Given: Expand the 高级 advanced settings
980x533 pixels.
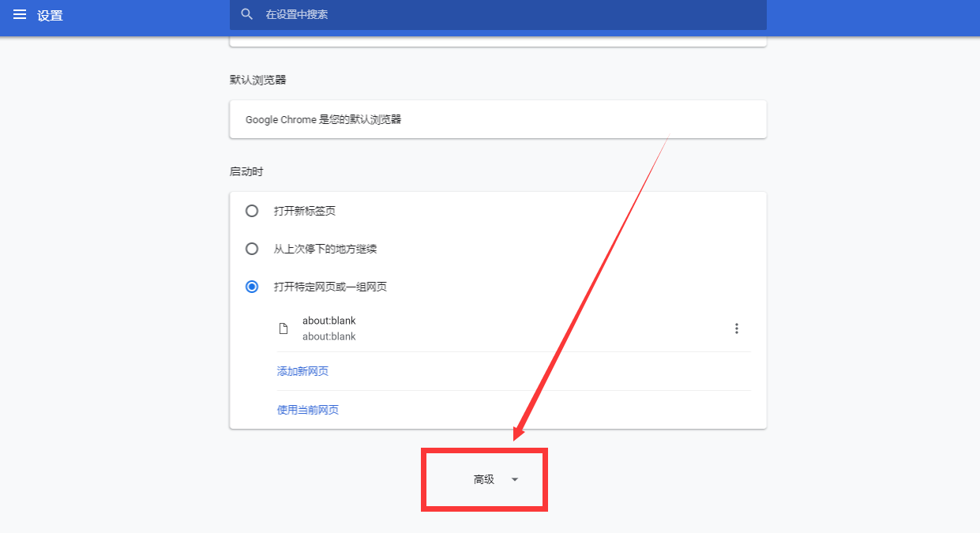Looking at the screenshot, I should (x=496, y=479).
